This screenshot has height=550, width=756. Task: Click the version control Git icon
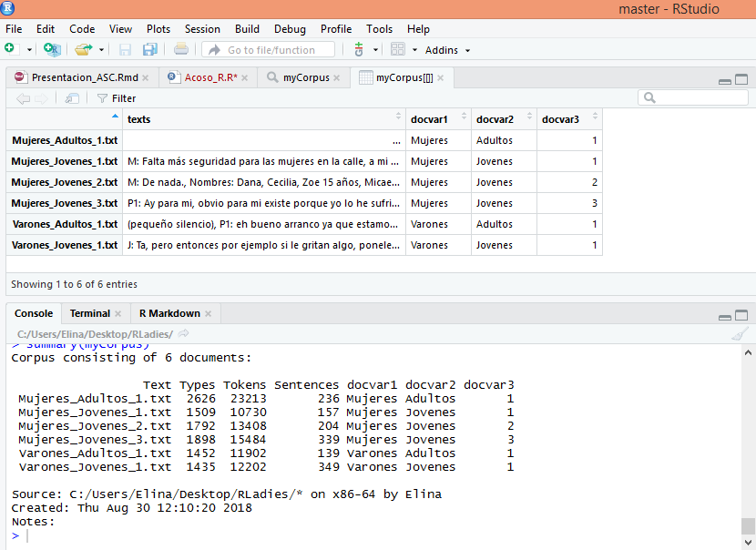point(359,49)
